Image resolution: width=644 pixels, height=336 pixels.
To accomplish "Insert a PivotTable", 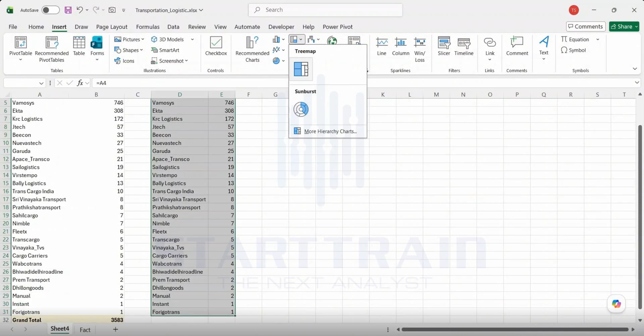I will point(21,49).
